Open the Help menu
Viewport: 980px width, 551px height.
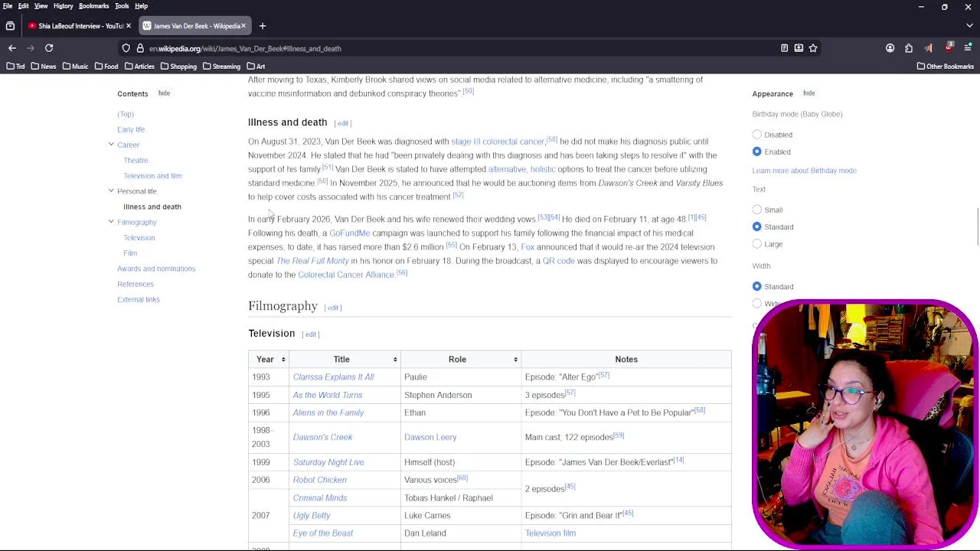click(142, 6)
